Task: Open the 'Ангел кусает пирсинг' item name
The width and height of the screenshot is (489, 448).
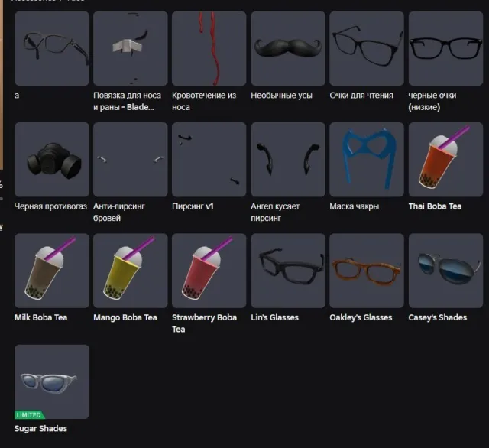Action: pyautogui.click(x=275, y=212)
